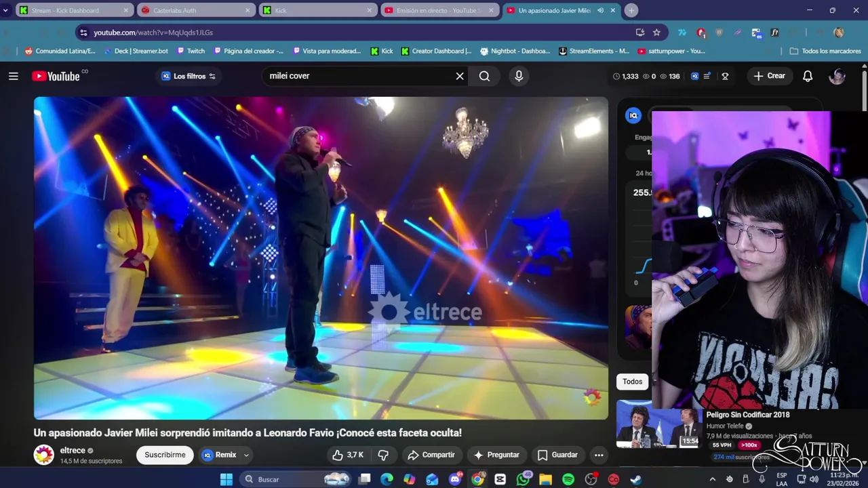Click the 'Crear' button
Screen dimensions: 868x488
[x=769, y=76]
